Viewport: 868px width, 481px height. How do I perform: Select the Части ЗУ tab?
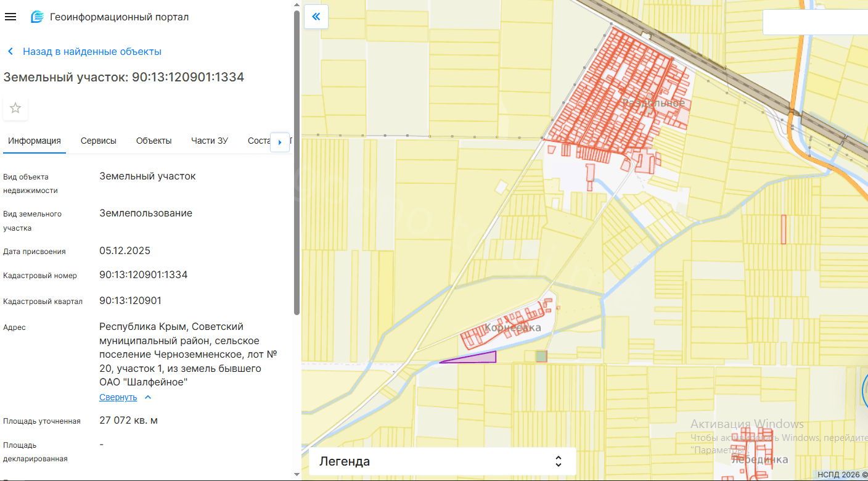tap(210, 141)
